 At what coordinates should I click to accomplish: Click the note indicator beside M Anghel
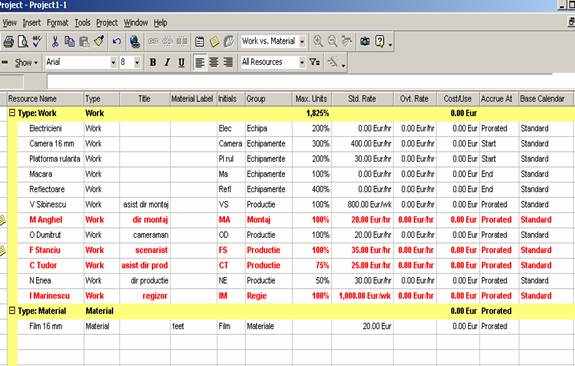(x=2, y=220)
